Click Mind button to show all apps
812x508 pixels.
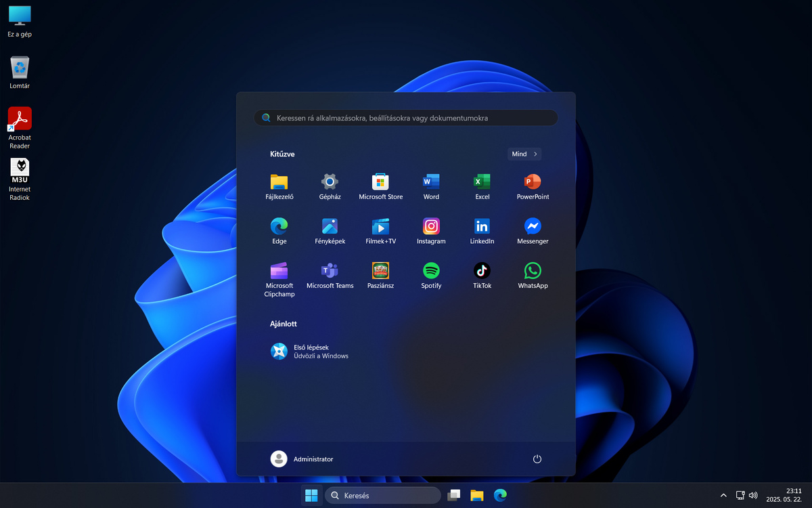click(x=524, y=154)
